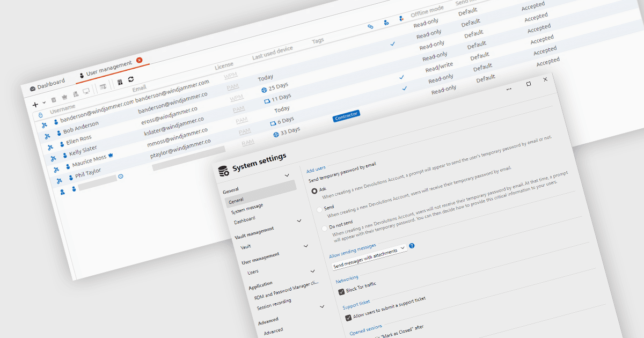Toggle Allow users to submit a support ticket
The height and width of the screenshot is (338, 644).
[x=348, y=317]
